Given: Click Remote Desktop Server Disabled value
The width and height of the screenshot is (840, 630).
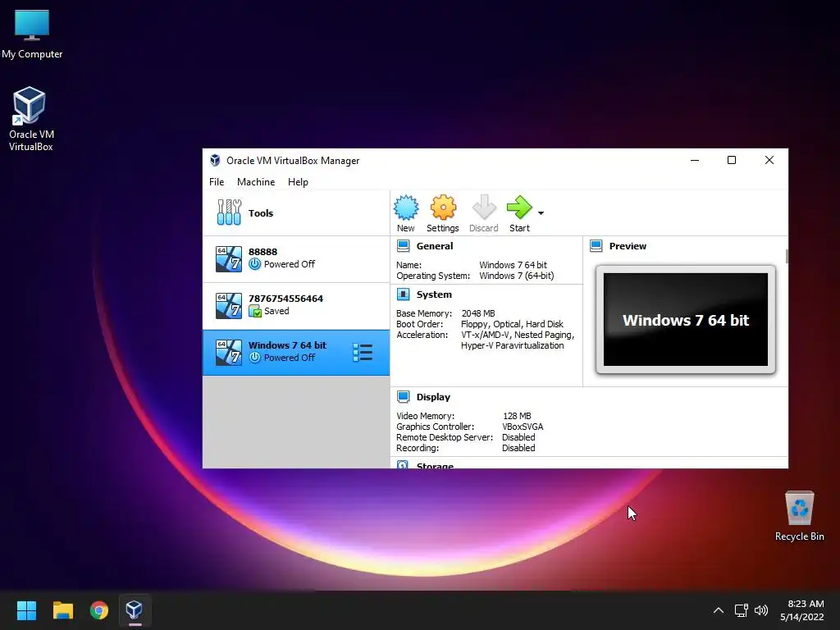Looking at the screenshot, I should 518,437.
